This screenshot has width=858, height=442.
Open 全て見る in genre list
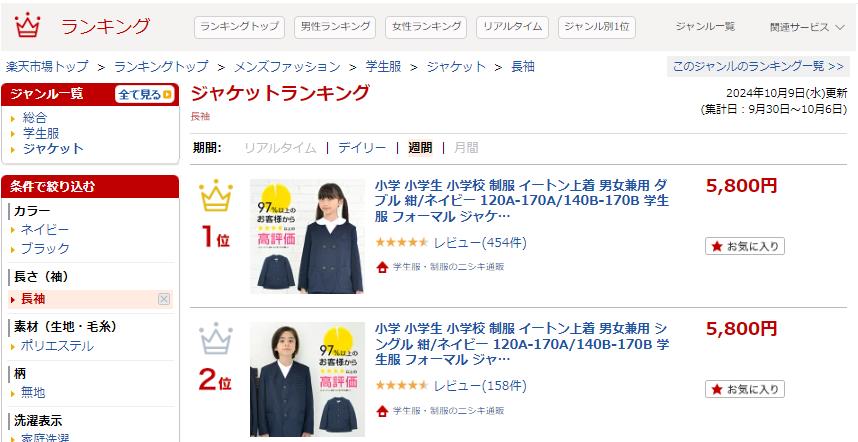pyautogui.click(x=145, y=95)
